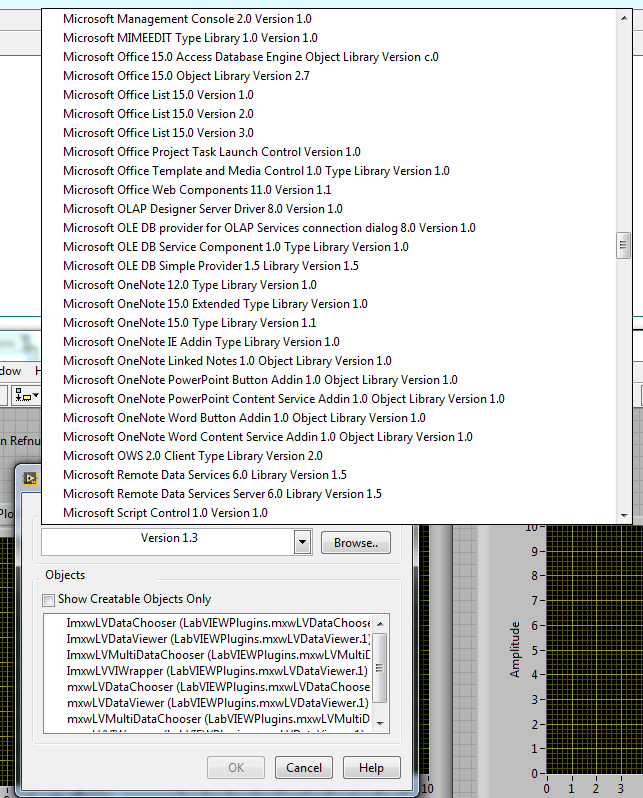Click Objects list scroll-down arrow
This screenshot has height=798, width=643.
coord(380,723)
